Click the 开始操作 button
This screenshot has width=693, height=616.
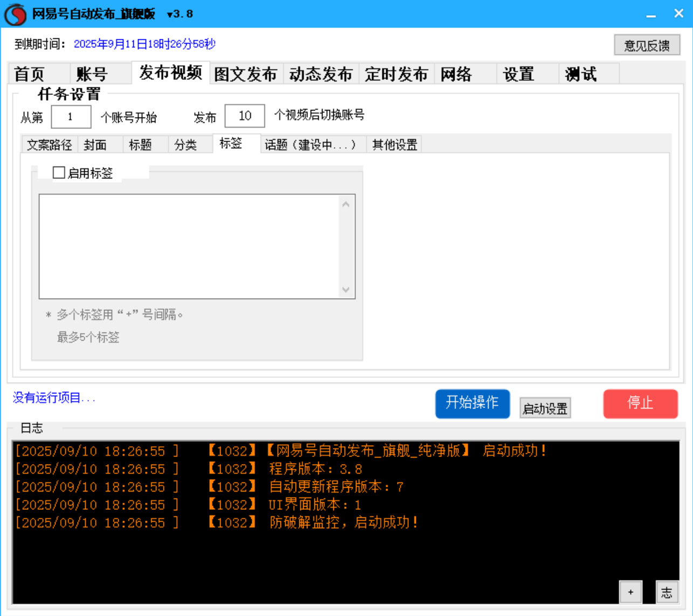472,403
